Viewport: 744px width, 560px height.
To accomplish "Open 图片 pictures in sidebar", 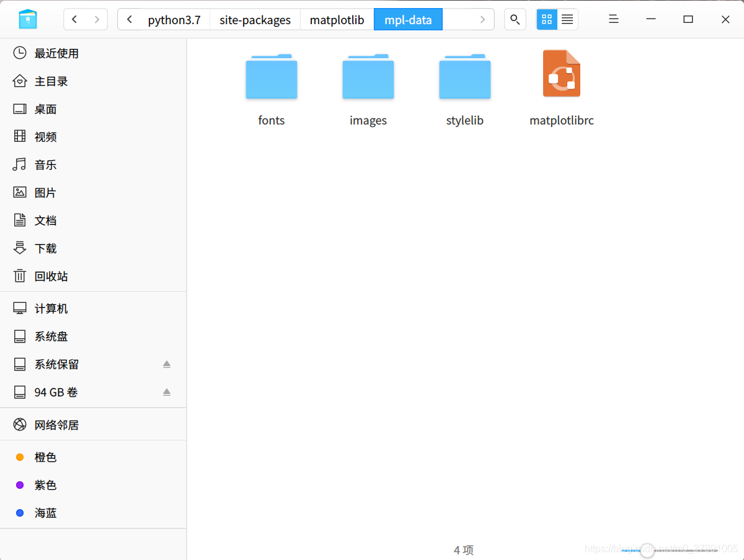I will click(93, 193).
